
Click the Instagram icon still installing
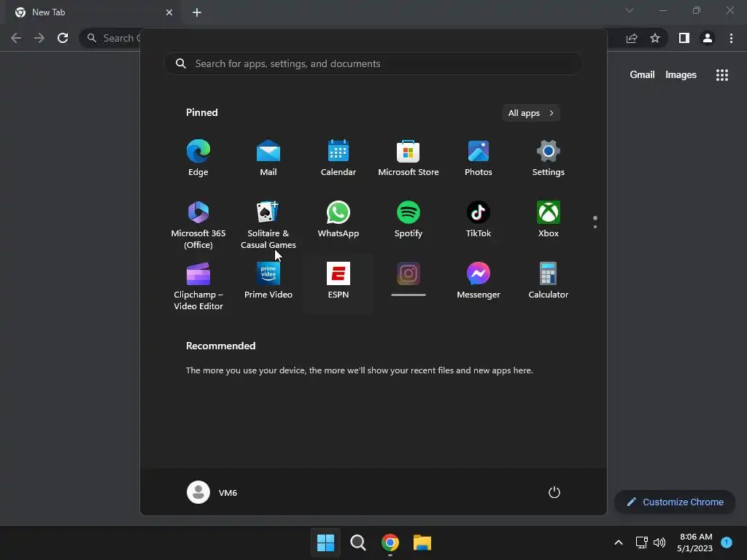(x=409, y=274)
